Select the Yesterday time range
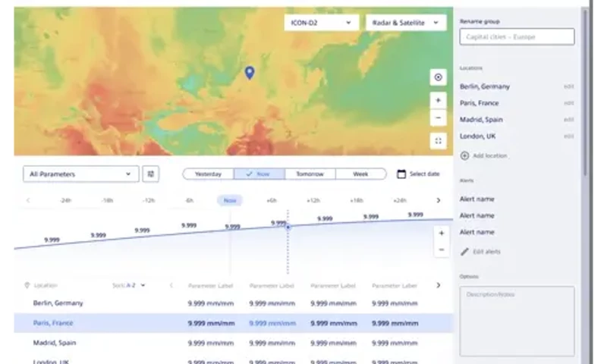This screenshot has width=607, height=364. 208,174
